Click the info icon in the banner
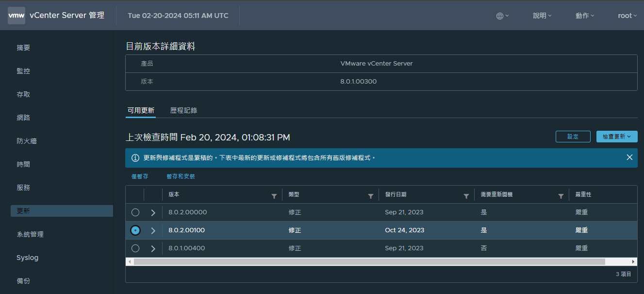Viewport: 644px width, 294px height. click(x=135, y=158)
